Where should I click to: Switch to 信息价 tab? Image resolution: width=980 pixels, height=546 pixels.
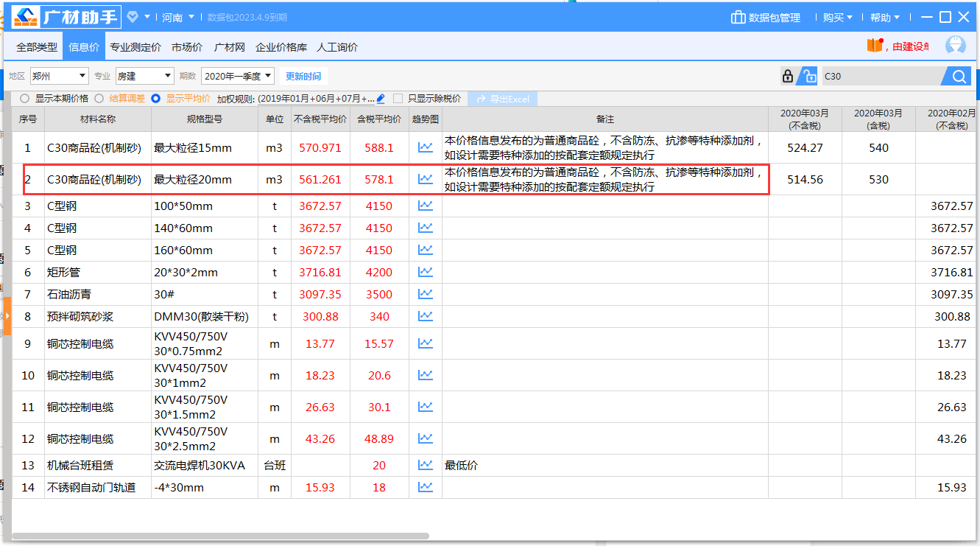tap(84, 46)
